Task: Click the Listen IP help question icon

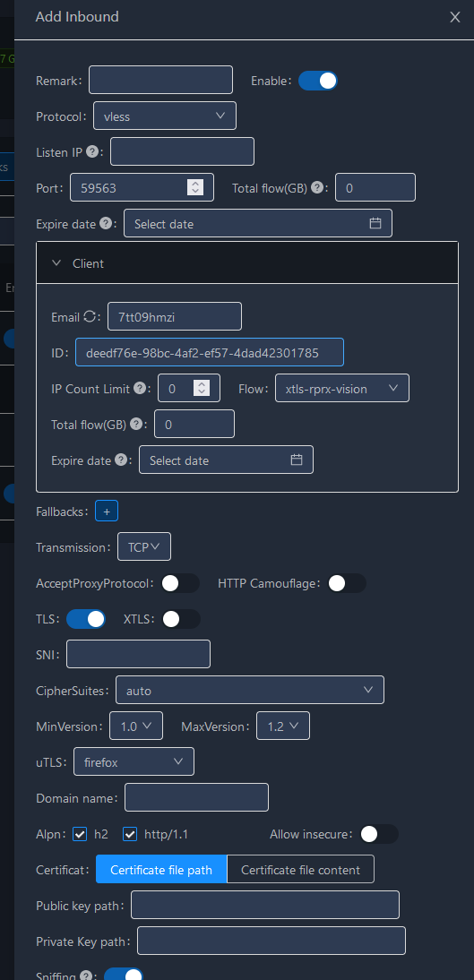Action: [x=92, y=151]
